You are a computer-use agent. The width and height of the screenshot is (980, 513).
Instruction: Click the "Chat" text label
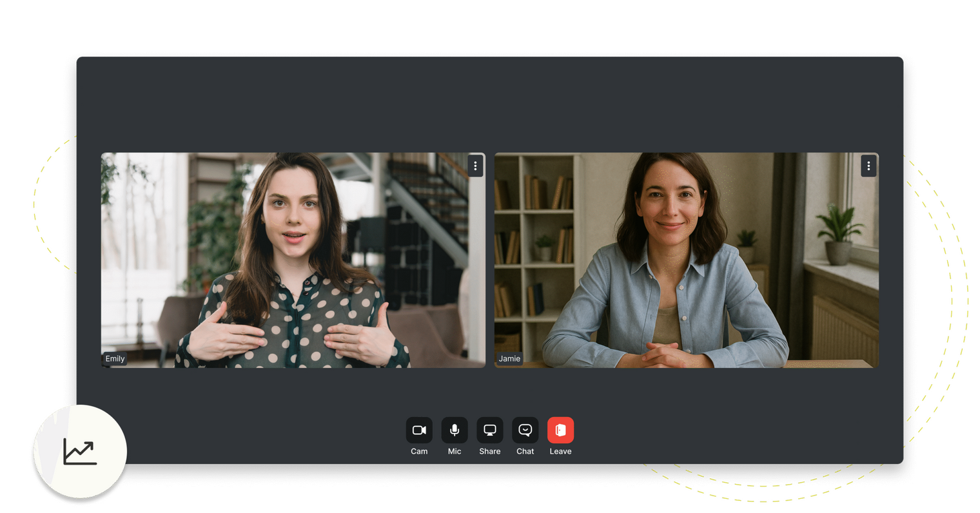click(x=525, y=451)
